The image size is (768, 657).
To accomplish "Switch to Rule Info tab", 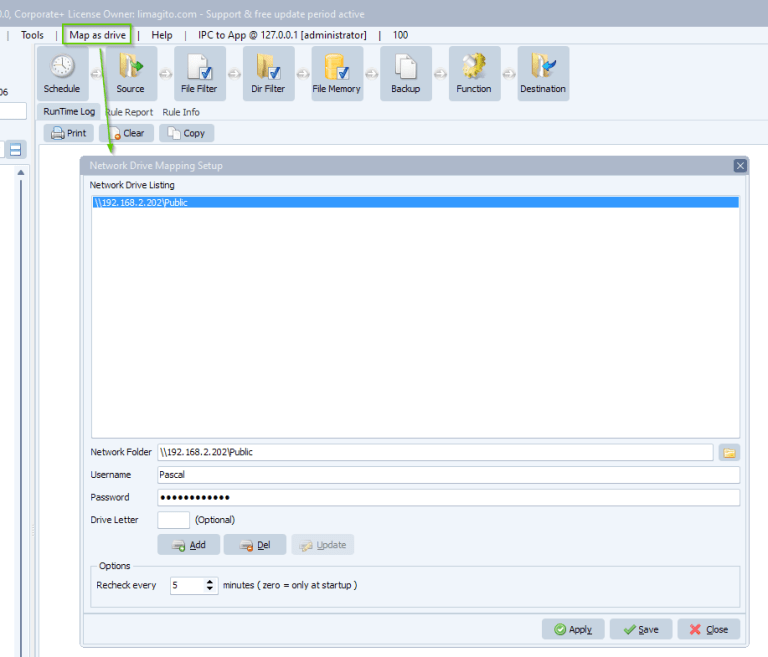I will click(x=181, y=112).
